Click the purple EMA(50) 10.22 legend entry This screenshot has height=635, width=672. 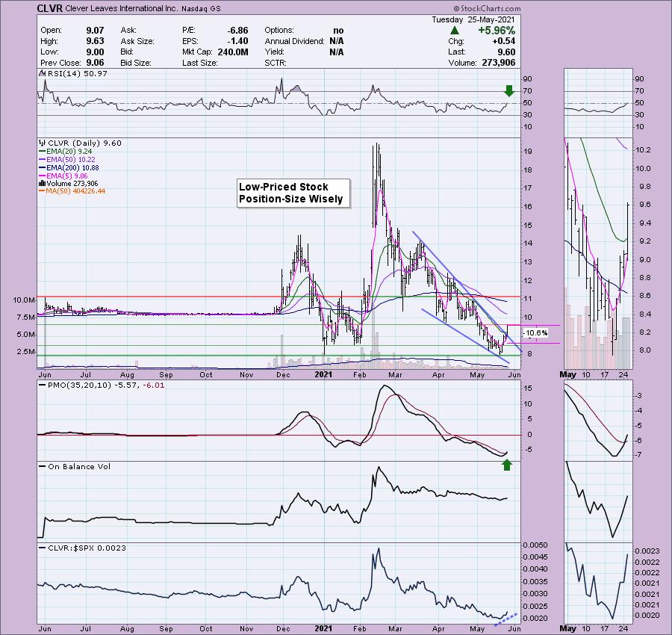(x=67, y=160)
